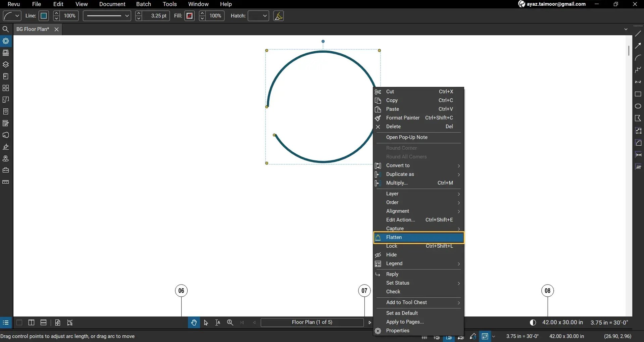This screenshot has width=644, height=342.
Task: Select the Ellipse tool
Action: 639,106
